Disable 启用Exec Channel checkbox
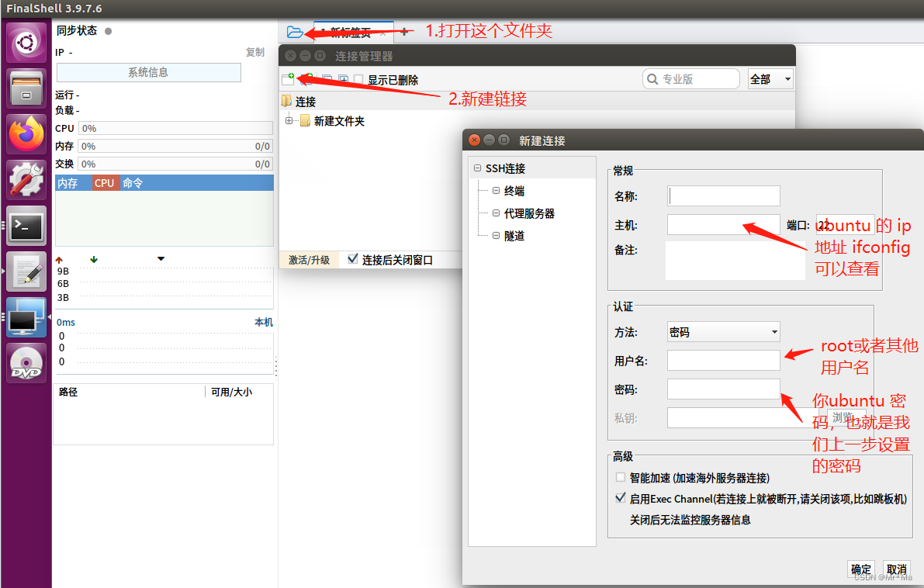This screenshot has width=924, height=588. (x=620, y=498)
